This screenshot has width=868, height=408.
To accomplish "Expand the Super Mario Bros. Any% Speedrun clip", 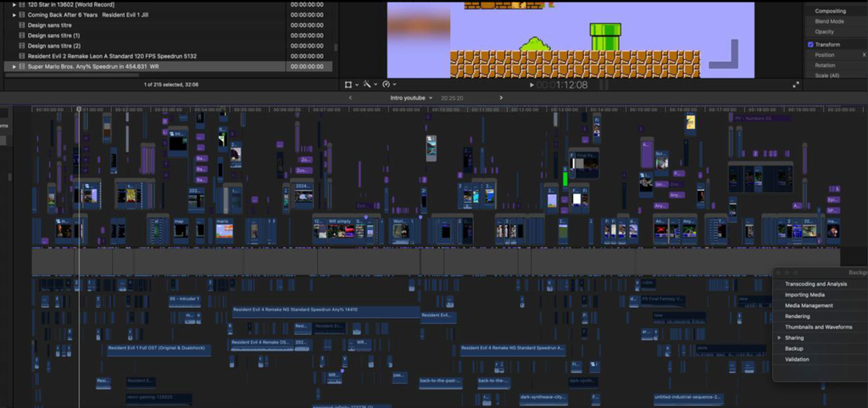I will [x=14, y=66].
